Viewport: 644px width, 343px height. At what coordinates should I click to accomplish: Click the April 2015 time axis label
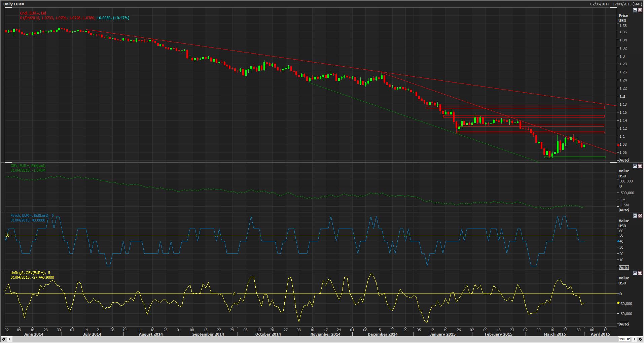pyautogui.click(x=600, y=334)
